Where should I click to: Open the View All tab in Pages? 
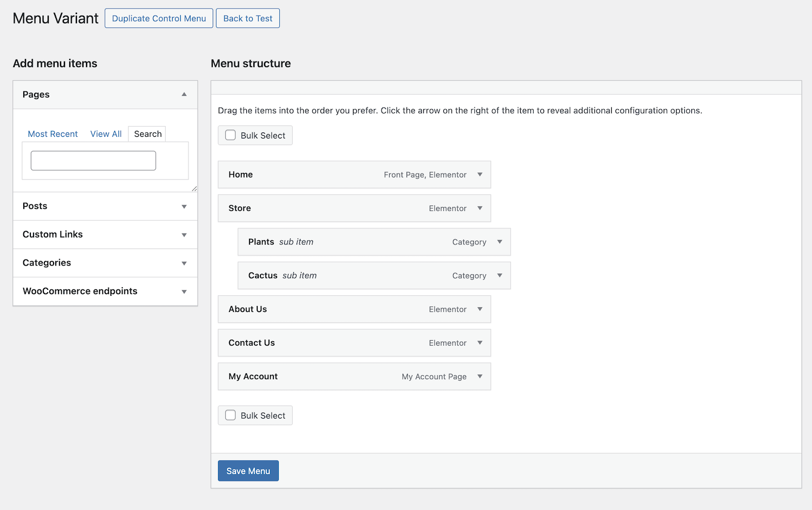click(x=106, y=134)
